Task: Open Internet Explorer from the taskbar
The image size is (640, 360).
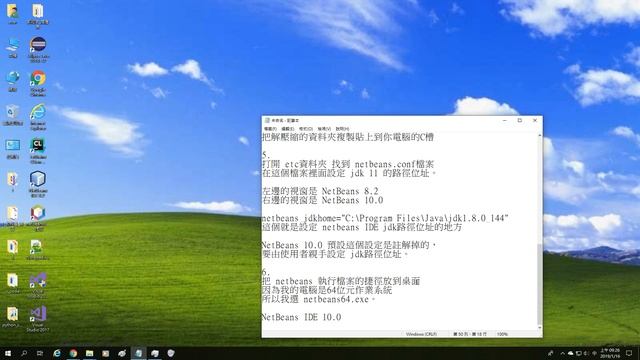Action: (57, 353)
